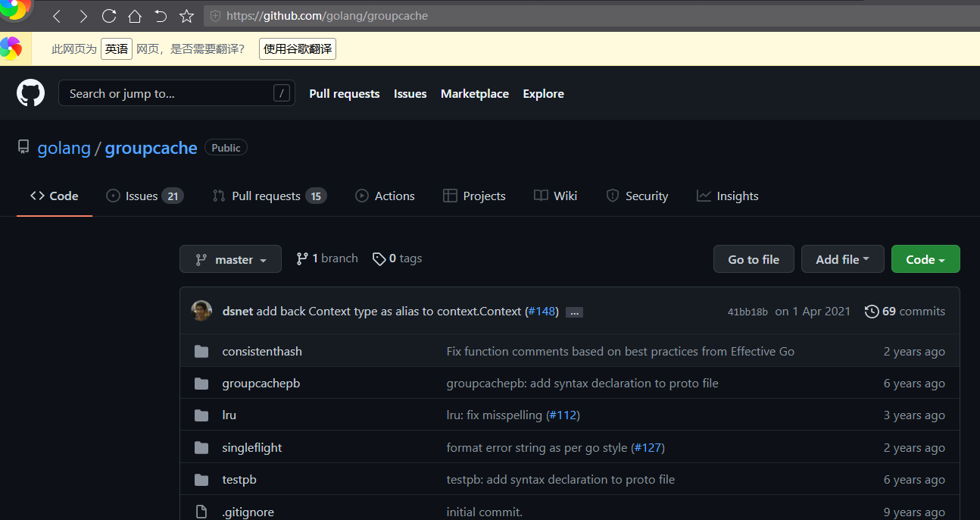Open the master branch selector
Viewport: 980px width, 520px height.
pyautogui.click(x=230, y=258)
